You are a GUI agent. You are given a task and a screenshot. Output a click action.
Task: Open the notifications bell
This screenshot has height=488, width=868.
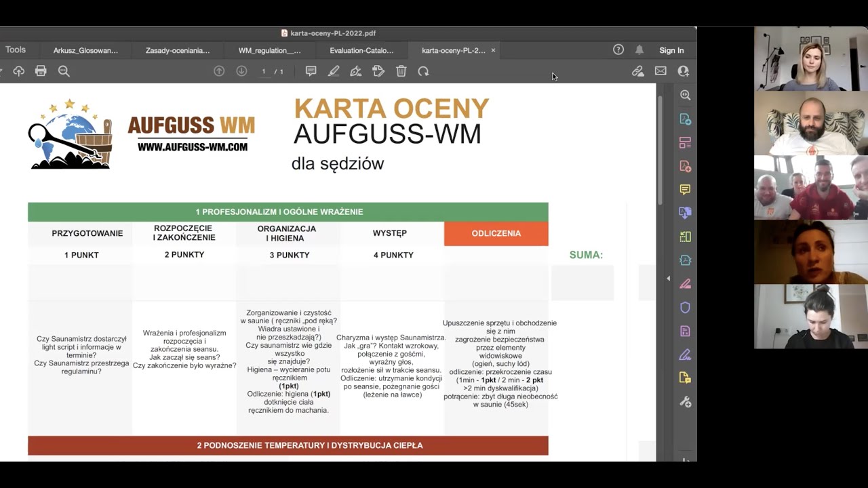click(x=639, y=49)
